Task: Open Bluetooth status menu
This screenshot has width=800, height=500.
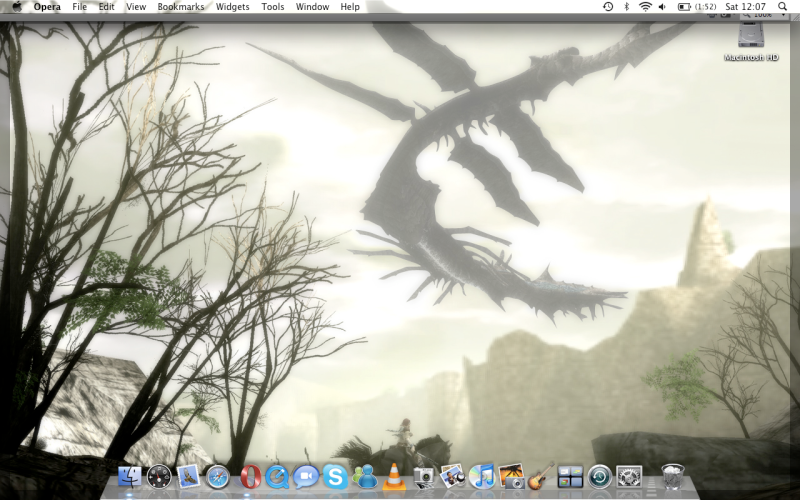Action: pos(627,7)
